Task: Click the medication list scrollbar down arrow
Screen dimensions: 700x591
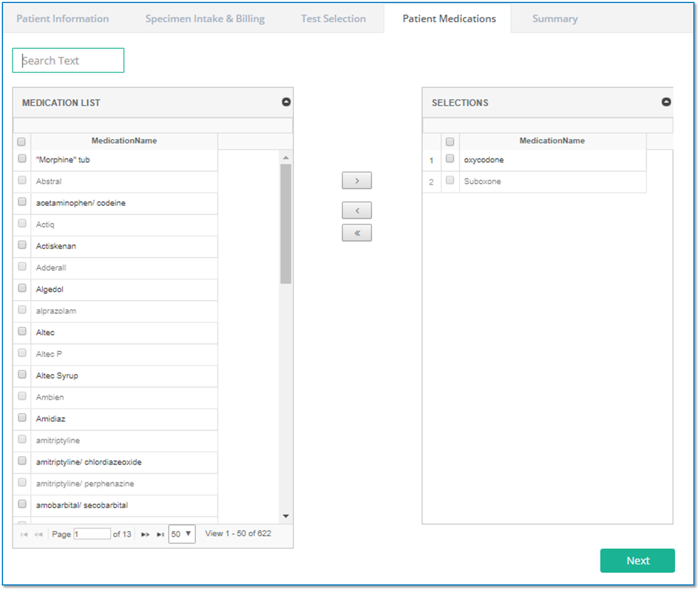Action: click(x=286, y=516)
